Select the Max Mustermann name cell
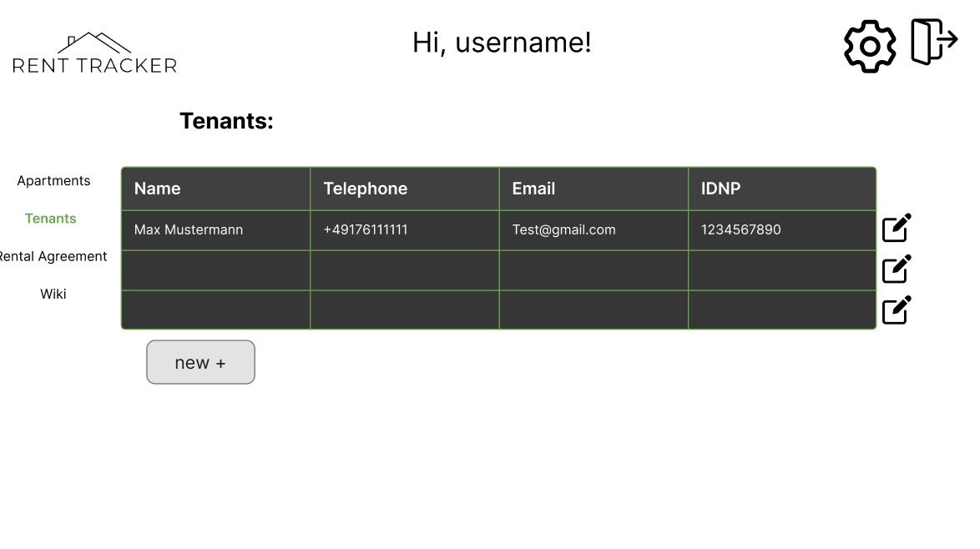 pyautogui.click(x=189, y=229)
